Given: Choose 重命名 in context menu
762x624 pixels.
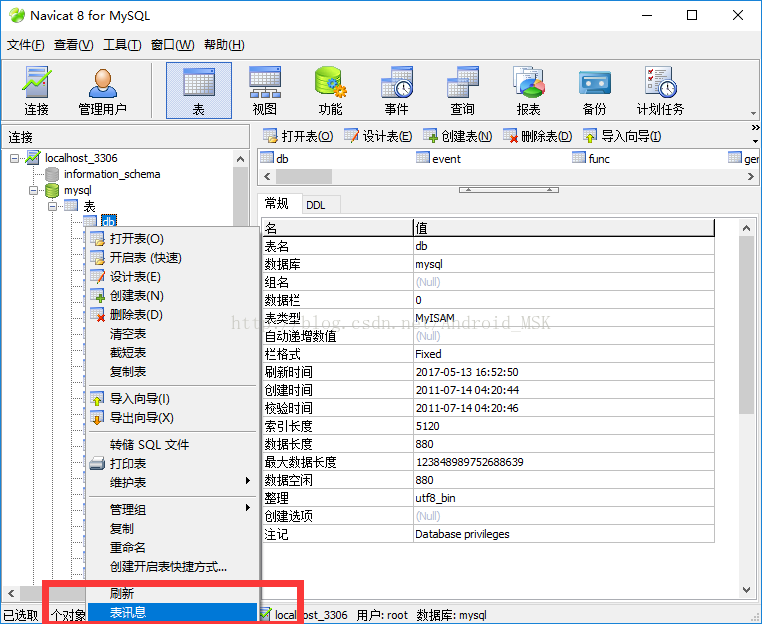Looking at the screenshot, I should pos(173,547).
